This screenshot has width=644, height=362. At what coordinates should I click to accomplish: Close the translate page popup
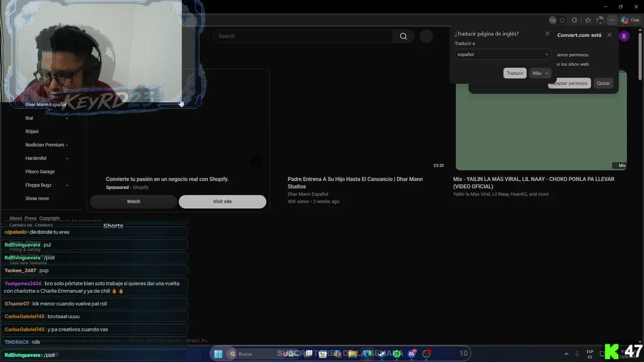pos(547,34)
